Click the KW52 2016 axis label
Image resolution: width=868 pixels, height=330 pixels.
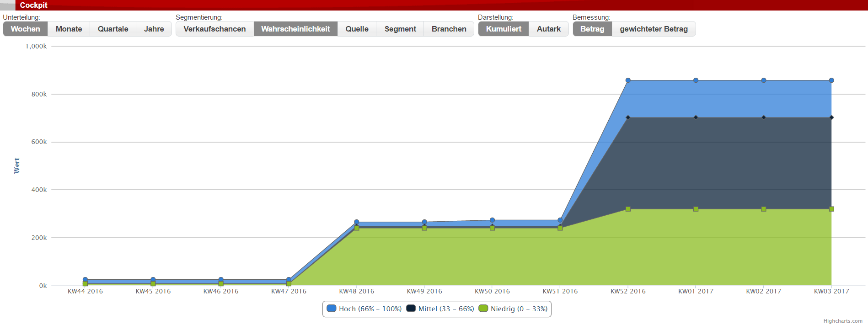click(x=628, y=291)
